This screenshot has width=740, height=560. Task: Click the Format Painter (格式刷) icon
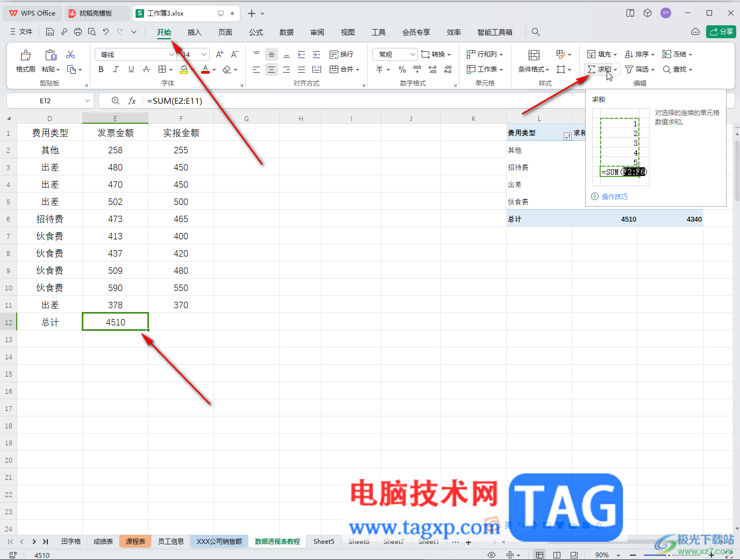click(x=25, y=55)
